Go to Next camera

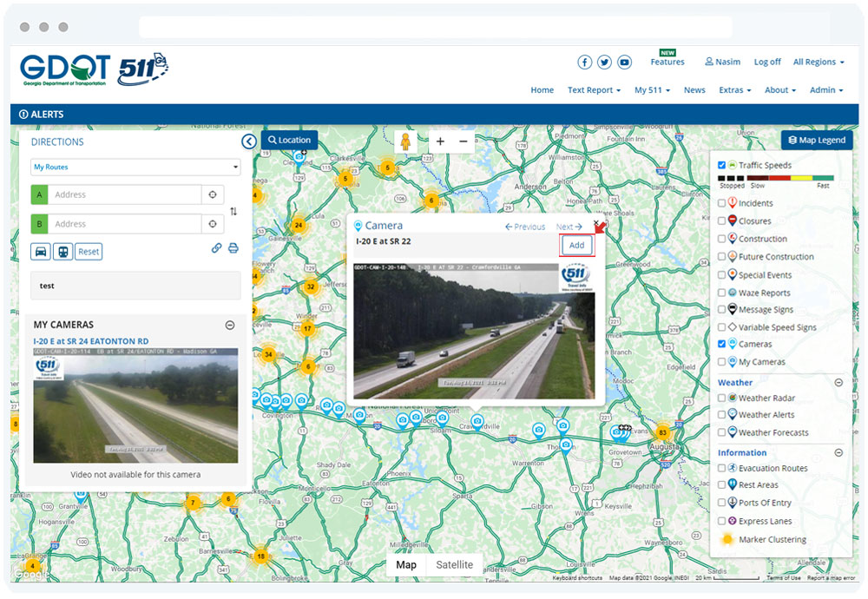(x=569, y=227)
